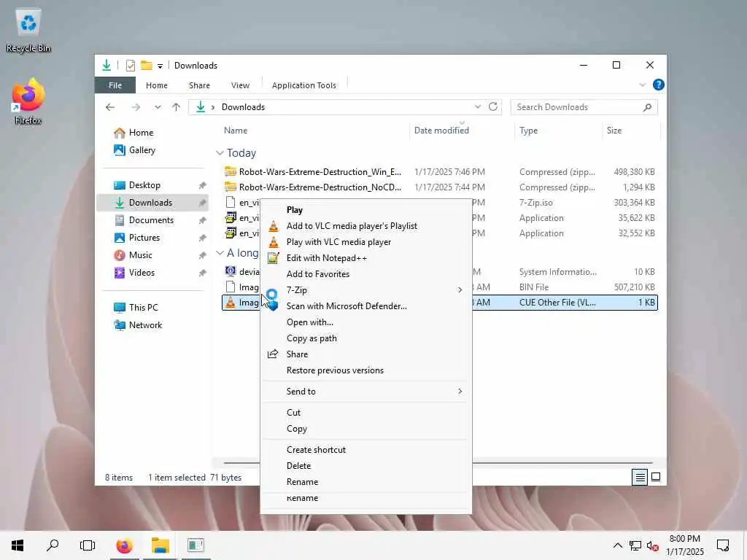Open the Windows Start menu
This screenshot has width=747, height=560.
click(x=18, y=545)
